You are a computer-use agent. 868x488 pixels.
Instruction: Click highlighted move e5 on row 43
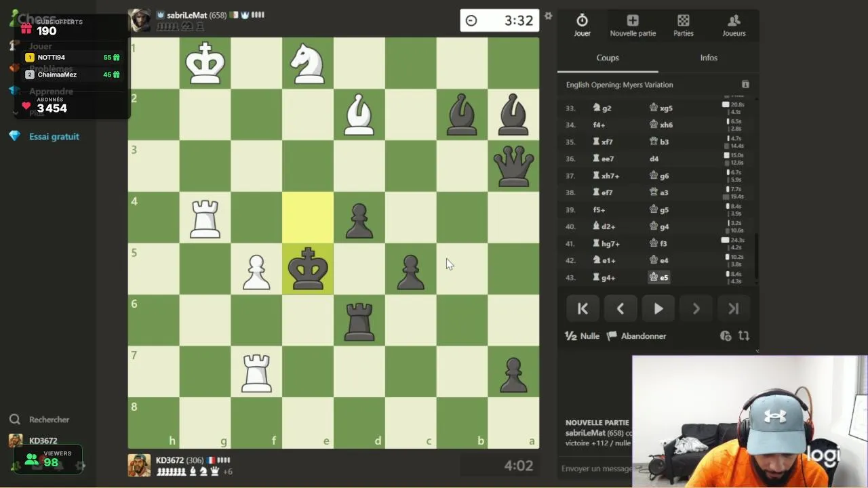pyautogui.click(x=659, y=277)
